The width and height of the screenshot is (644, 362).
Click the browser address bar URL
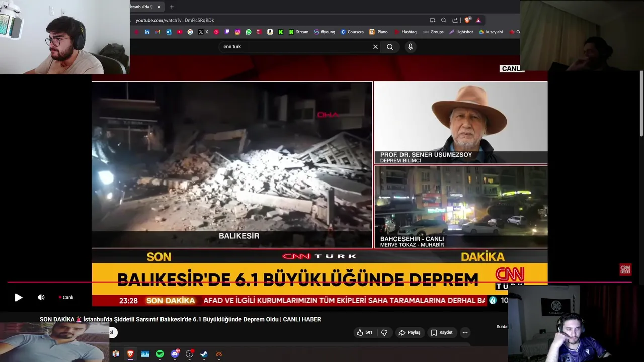pyautogui.click(x=175, y=20)
